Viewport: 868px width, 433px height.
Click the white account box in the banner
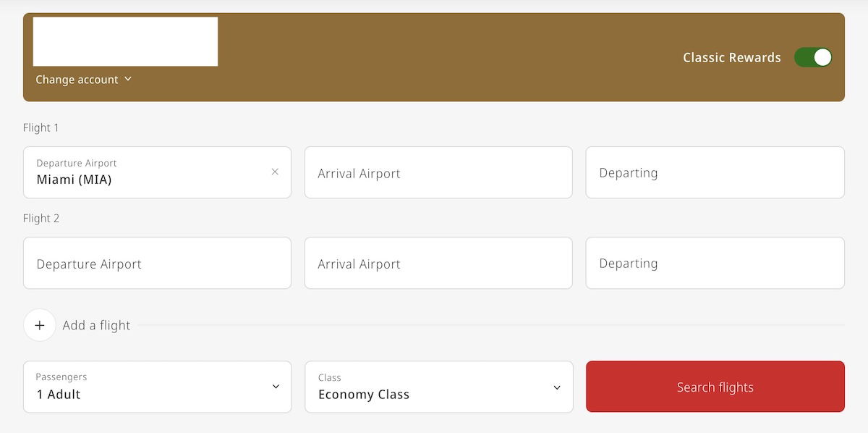coord(125,41)
